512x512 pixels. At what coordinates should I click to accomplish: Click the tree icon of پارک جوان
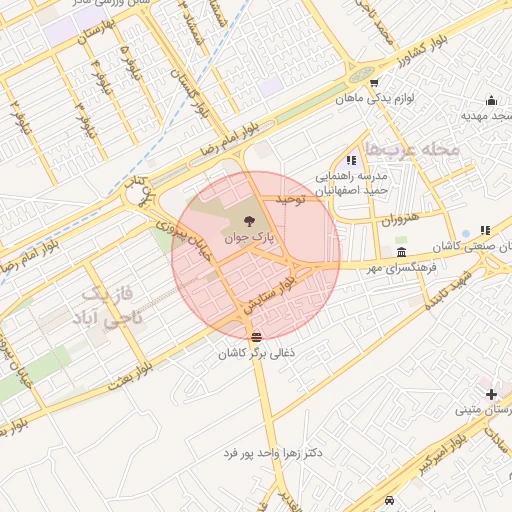point(248,221)
